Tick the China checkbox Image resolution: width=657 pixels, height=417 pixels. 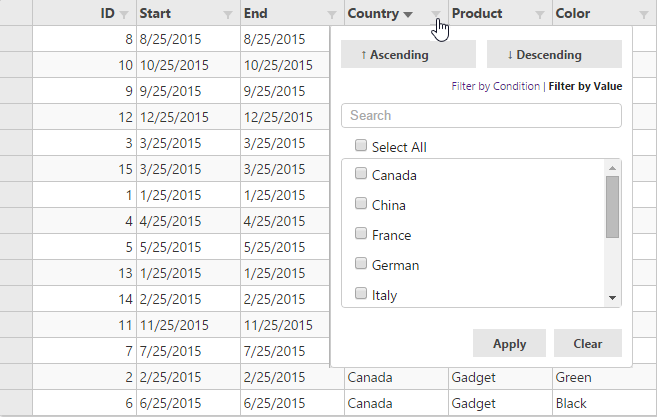(361, 204)
